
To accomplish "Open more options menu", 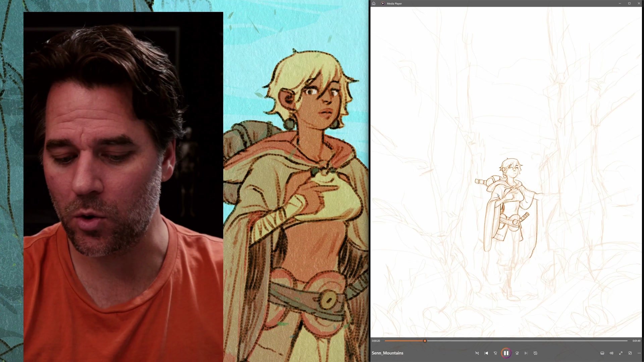I will coord(639,353).
